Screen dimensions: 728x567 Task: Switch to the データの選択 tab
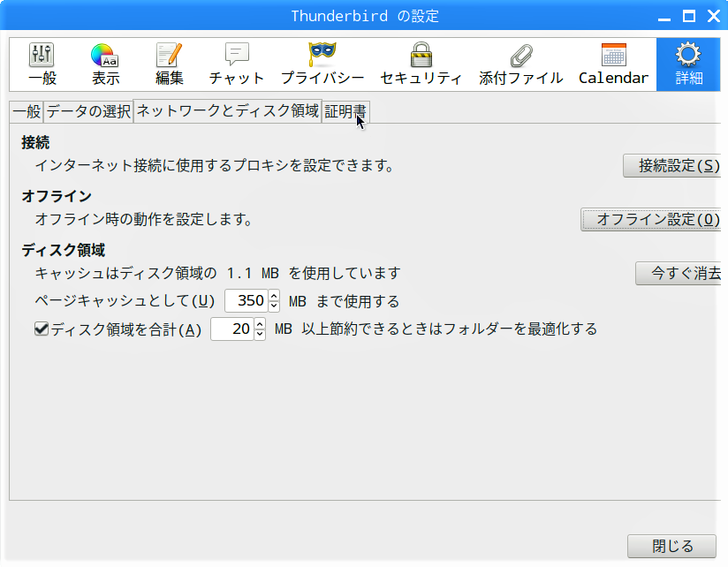(x=88, y=112)
